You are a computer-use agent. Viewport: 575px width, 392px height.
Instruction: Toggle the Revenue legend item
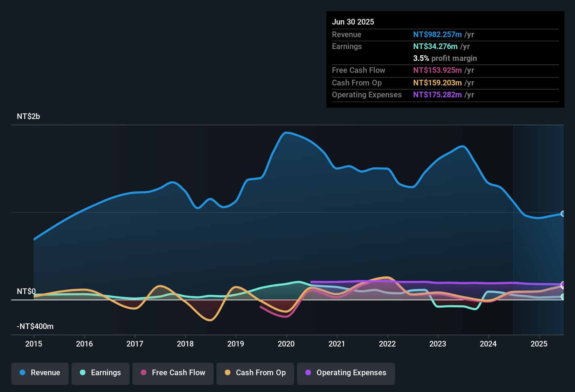40,373
